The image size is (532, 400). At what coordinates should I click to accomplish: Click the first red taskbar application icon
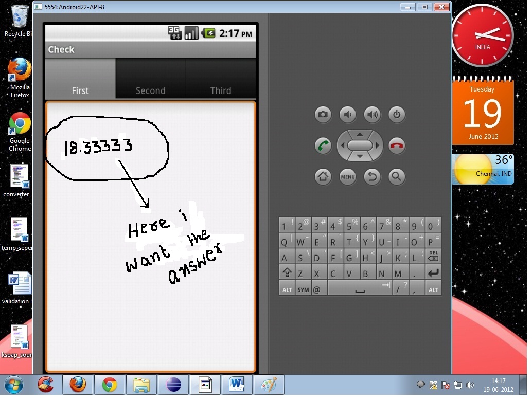46,385
